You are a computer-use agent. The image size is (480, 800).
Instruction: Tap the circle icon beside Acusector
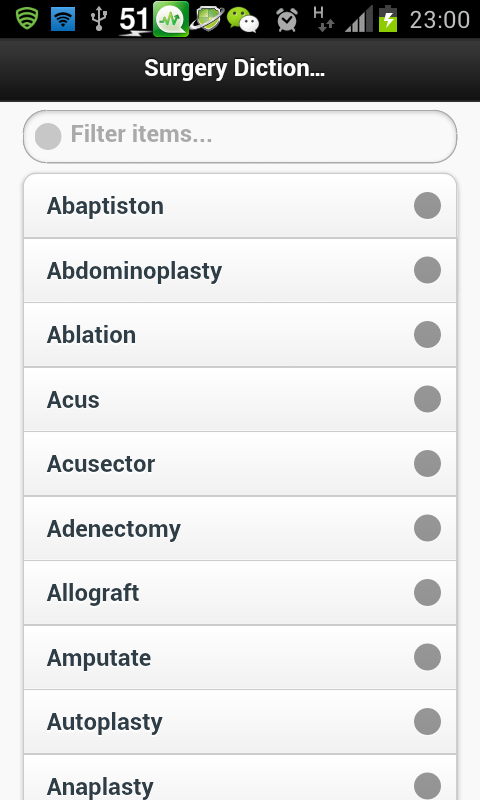coord(427,463)
